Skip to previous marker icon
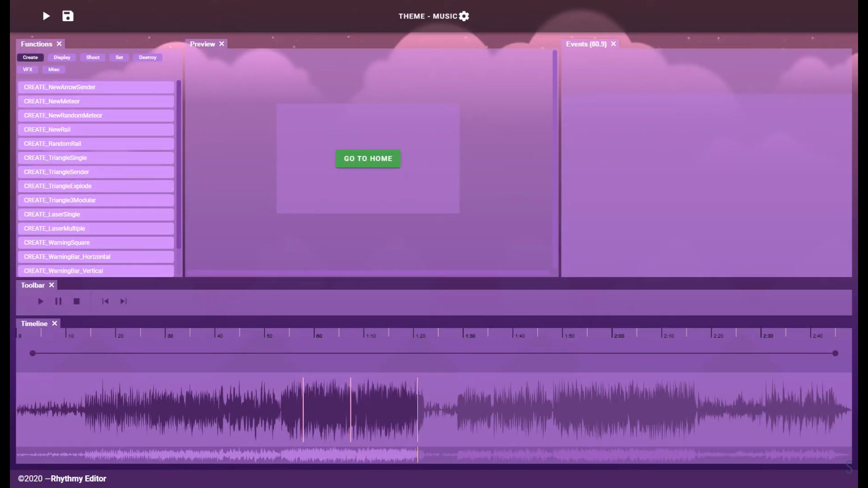 (105, 301)
